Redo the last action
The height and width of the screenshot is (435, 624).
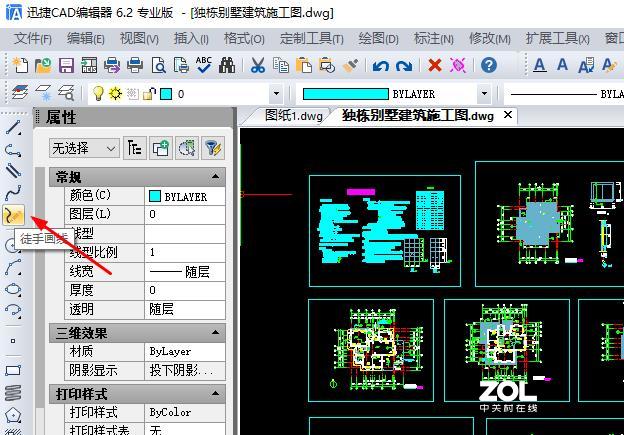point(404,65)
